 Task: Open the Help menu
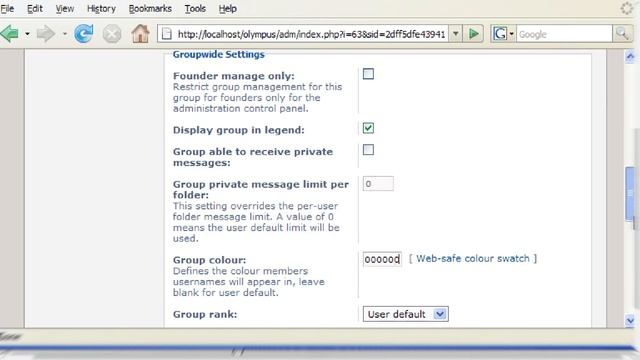pos(227,9)
